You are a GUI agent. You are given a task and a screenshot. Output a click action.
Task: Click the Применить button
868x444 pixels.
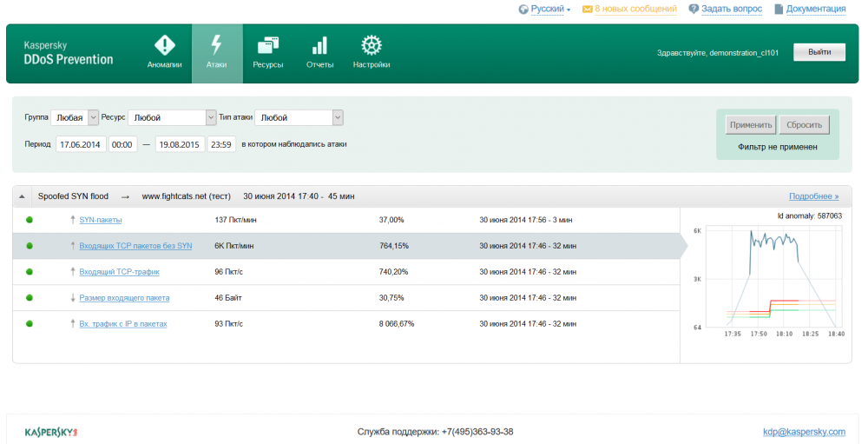[x=751, y=125]
